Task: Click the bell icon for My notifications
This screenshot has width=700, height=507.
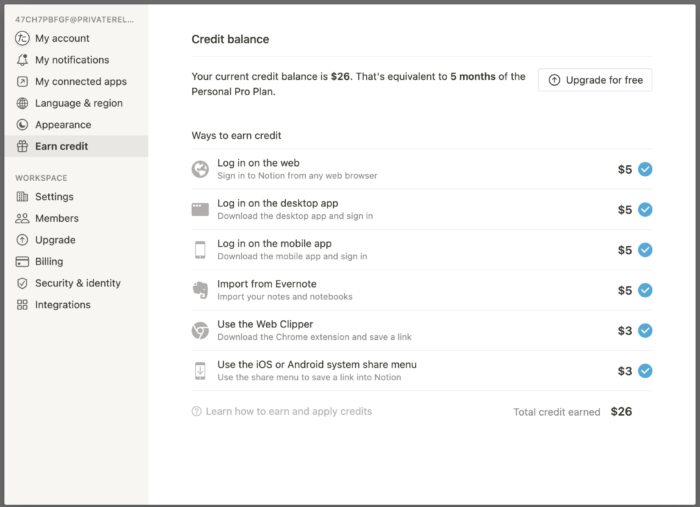Action: [23, 60]
